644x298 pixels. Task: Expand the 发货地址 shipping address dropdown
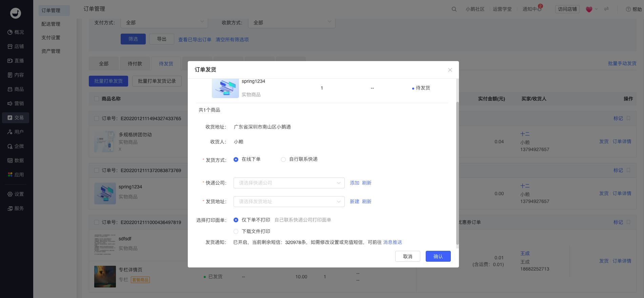pos(289,202)
